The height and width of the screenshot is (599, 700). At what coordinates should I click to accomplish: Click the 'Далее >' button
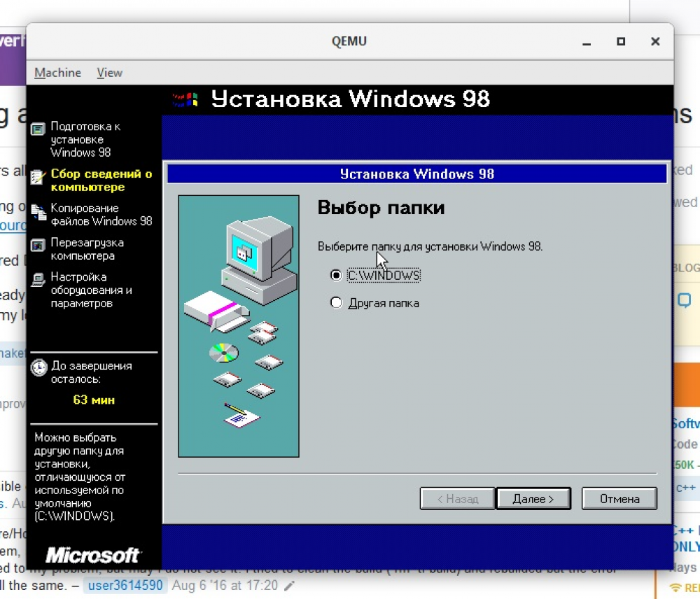coord(533,498)
